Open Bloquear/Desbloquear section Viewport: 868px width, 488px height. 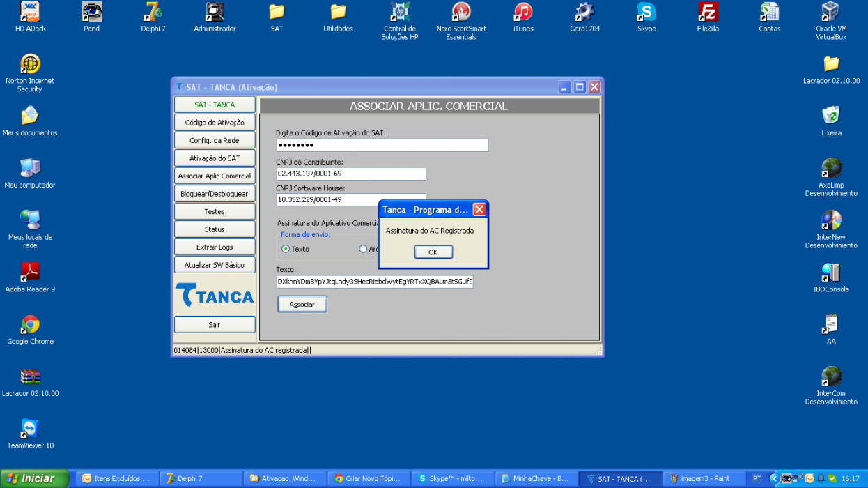coord(215,194)
